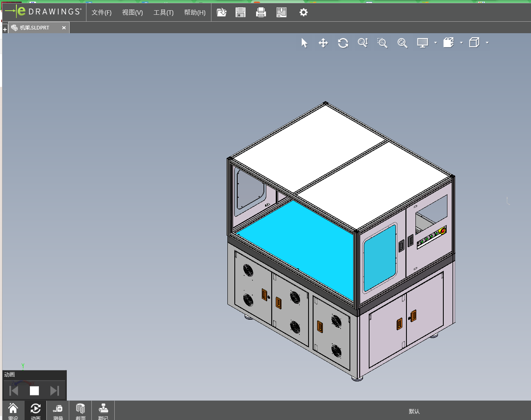
Task: Open the settings gear options
Action: [303, 13]
